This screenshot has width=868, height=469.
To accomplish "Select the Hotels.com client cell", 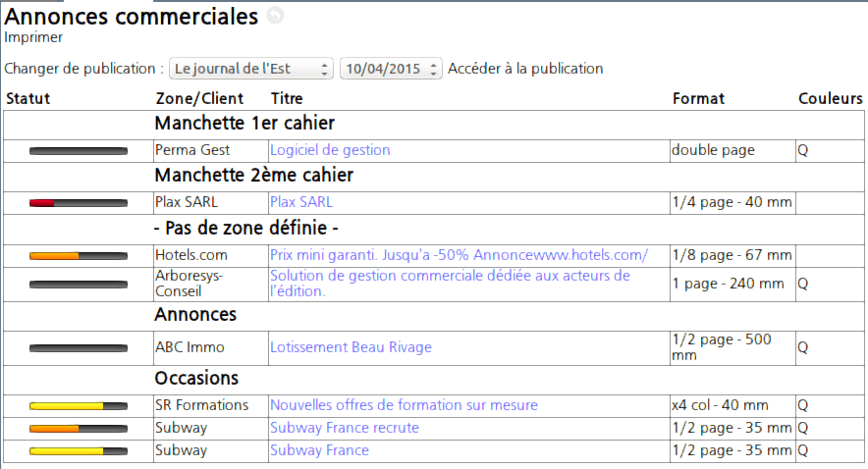I will [x=211, y=255].
